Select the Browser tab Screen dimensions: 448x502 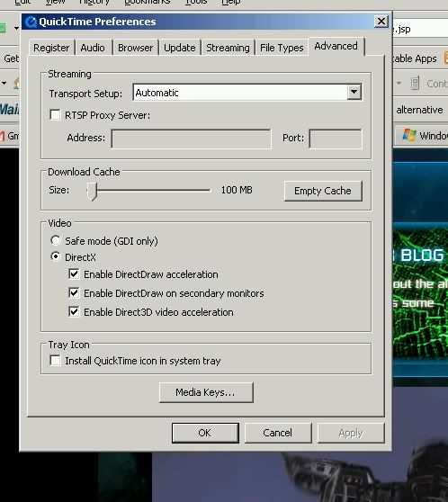[x=136, y=48]
